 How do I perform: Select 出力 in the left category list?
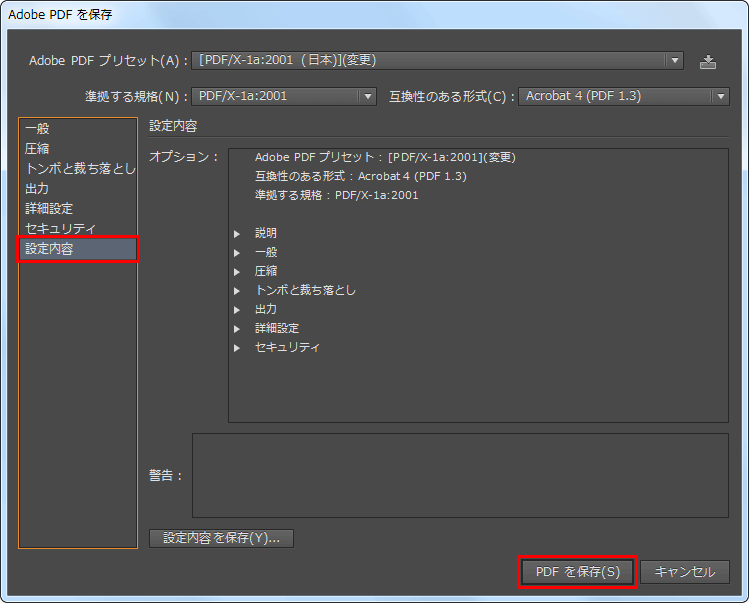tap(77, 189)
